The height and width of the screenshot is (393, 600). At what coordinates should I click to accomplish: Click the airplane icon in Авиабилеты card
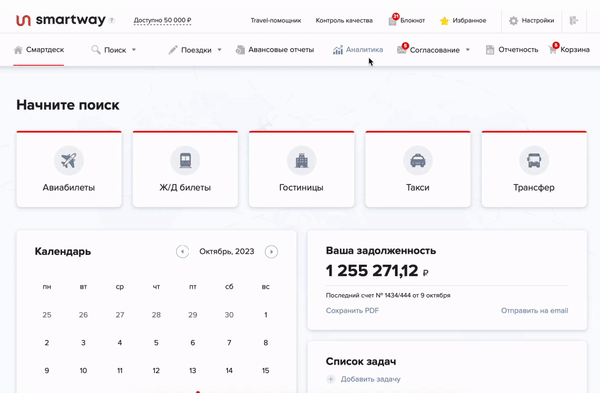pyautogui.click(x=69, y=160)
